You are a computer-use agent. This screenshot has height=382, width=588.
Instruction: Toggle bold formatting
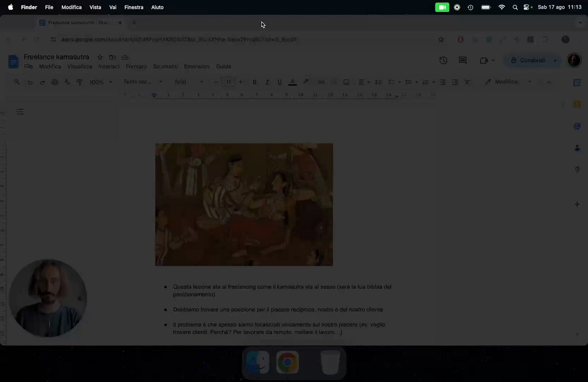click(x=254, y=82)
